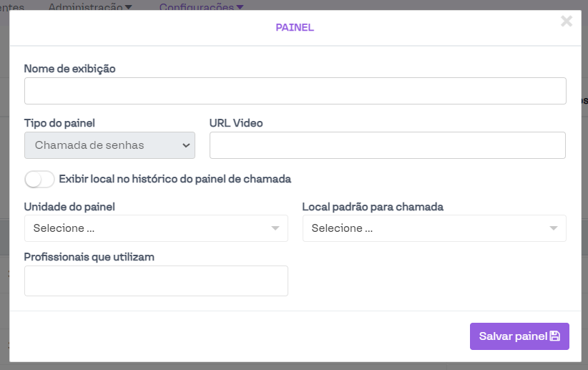This screenshot has width=588, height=370.
Task: Select the Profissionais que utilizam field
Action: click(156, 281)
